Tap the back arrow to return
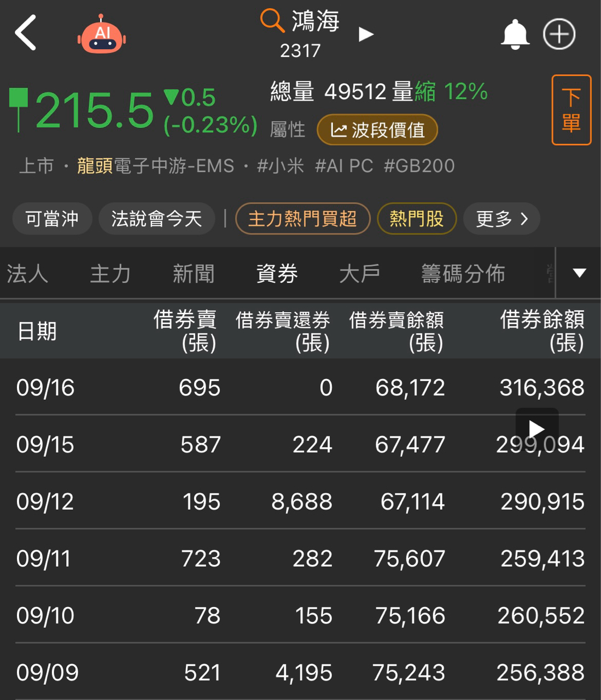 tap(26, 33)
